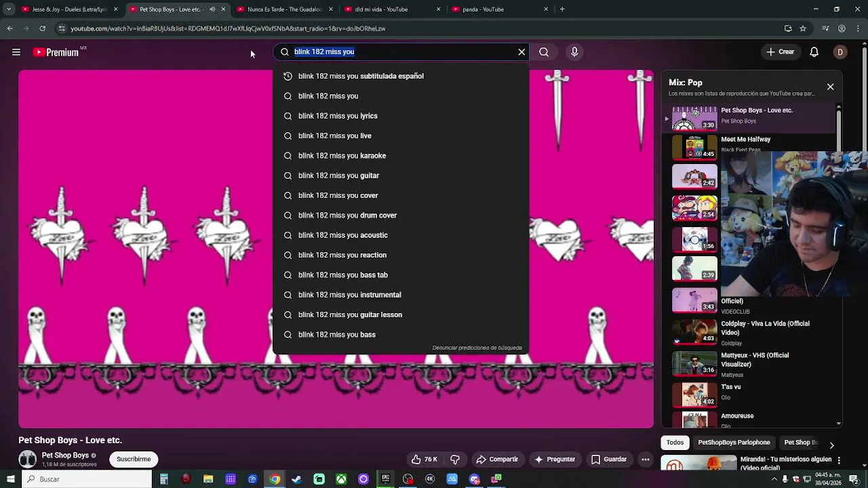868x488 pixels.
Task: Save video with the Guardar button
Action: tap(609, 460)
